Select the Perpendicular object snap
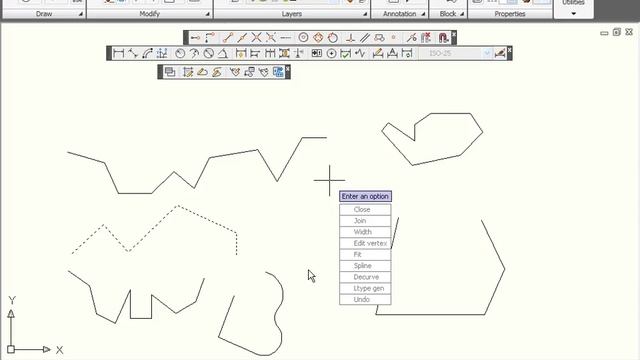This screenshot has width=640, height=360. [x=350, y=38]
